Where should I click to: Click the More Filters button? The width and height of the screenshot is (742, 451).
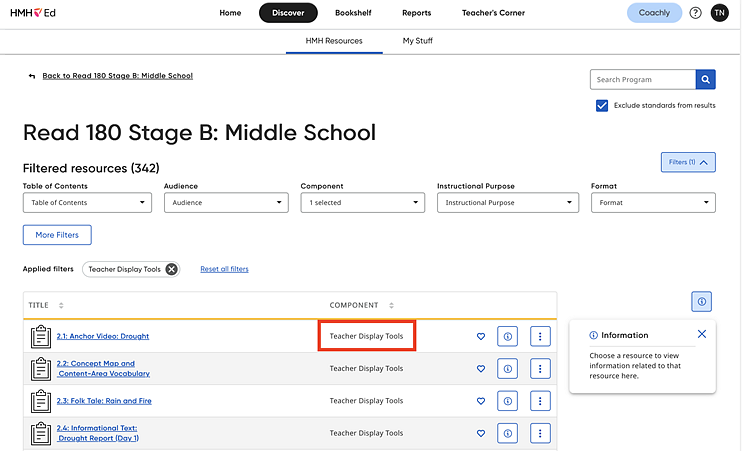pyautogui.click(x=57, y=235)
